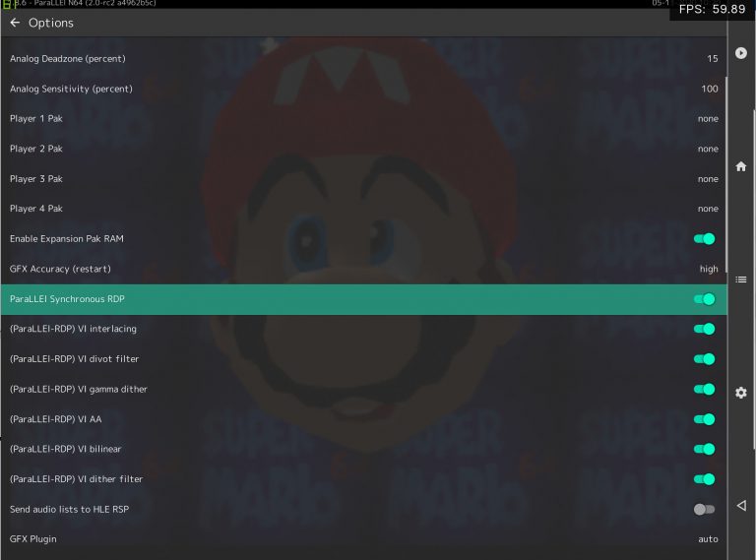
Task: Switch off the VI AA toggle
Action: 704,419
